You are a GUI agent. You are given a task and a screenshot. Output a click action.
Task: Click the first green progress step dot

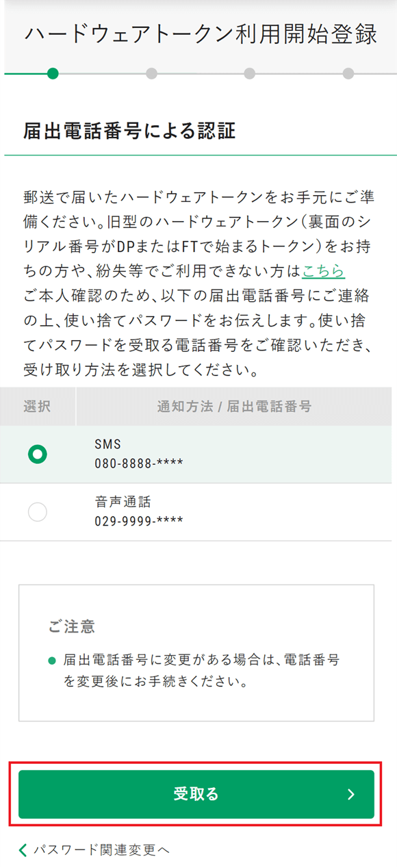(53, 73)
